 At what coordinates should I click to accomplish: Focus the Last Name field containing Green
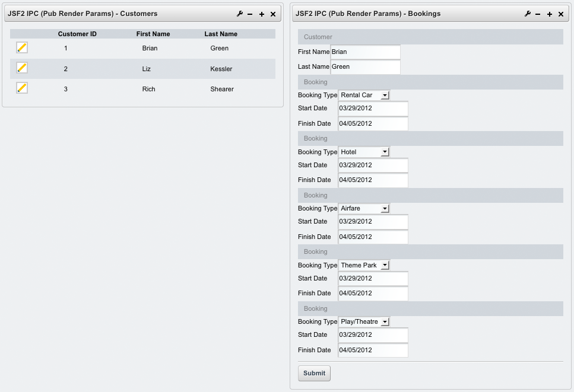click(365, 67)
